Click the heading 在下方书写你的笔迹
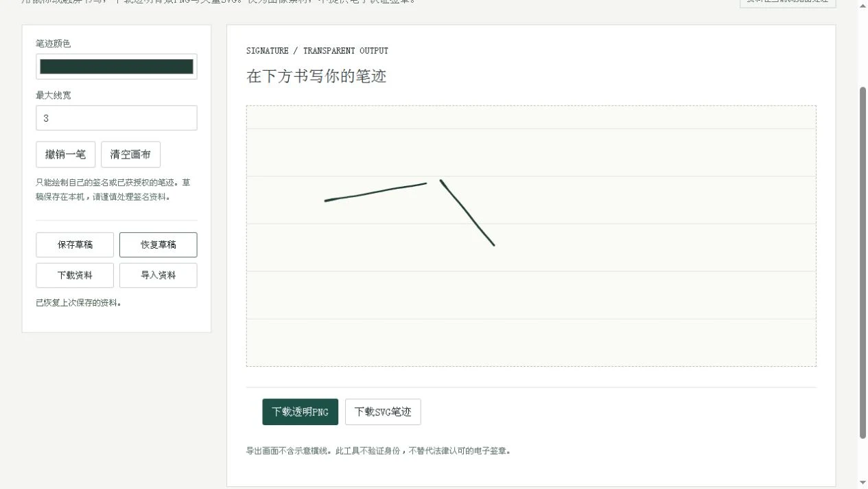The image size is (868, 489). point(316,76)
